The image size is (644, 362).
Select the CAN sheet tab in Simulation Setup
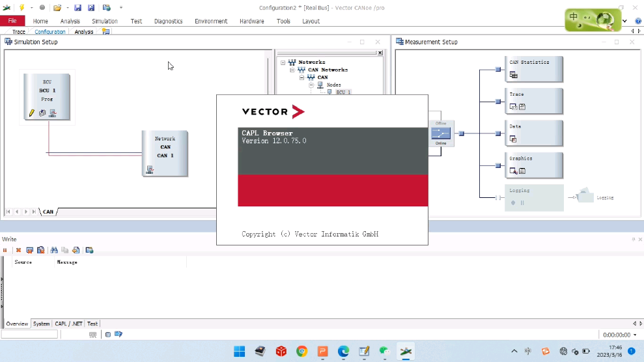[48, 212]
